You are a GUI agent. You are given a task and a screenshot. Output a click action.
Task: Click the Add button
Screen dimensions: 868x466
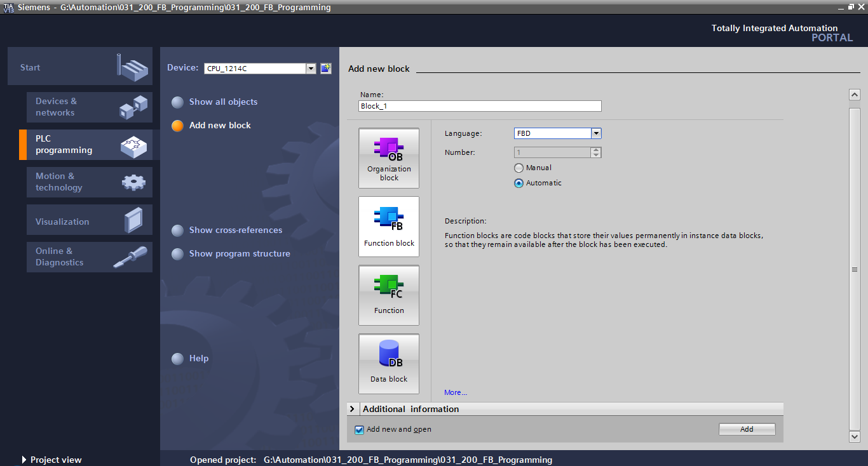tap(747, 429)
